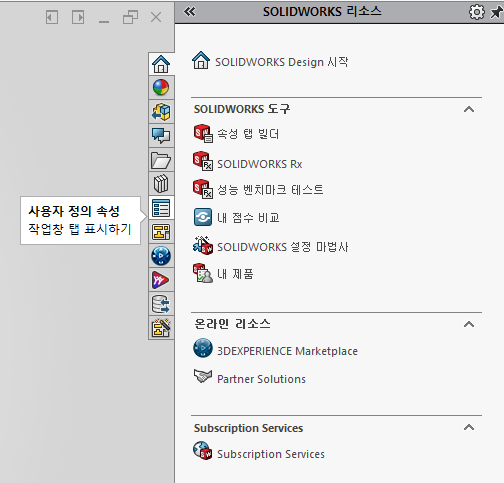The image size is (504, 483).
Task: Open the bottom wand layout tab icon
Action: point(161,328)
